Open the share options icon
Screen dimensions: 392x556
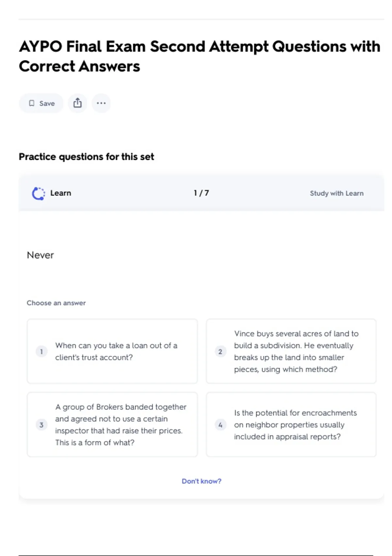[77, 103]
